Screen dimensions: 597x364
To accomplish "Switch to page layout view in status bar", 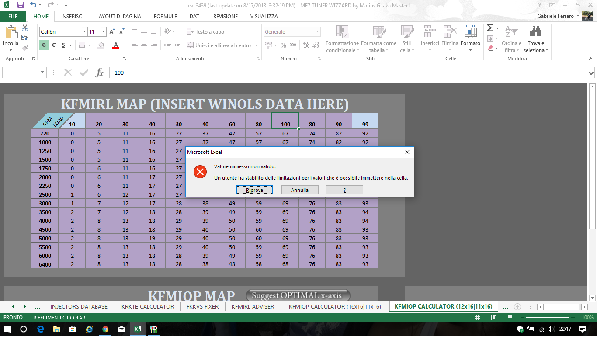I will (x=494, y=318).
